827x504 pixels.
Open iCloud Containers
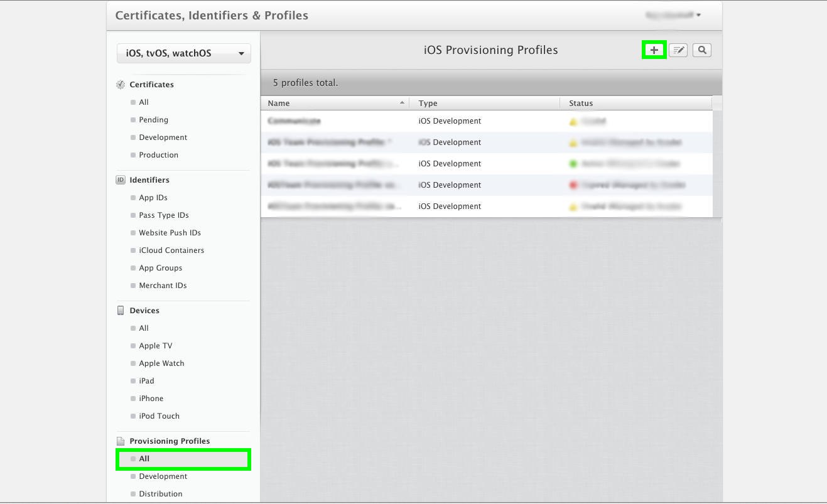click(171, 250)
